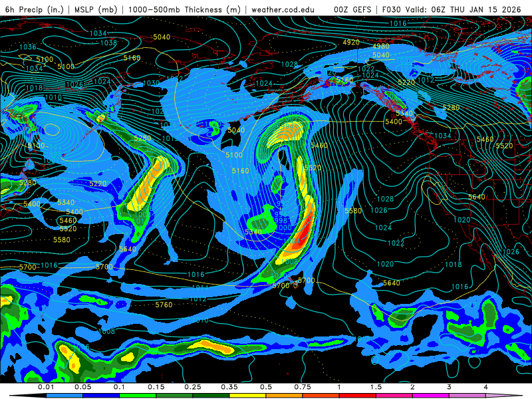Image resolution: width=532 pixels, height=399 pixels.
Task: Click the "6h Precip (in.)" title text
Action: coord(35,9)
